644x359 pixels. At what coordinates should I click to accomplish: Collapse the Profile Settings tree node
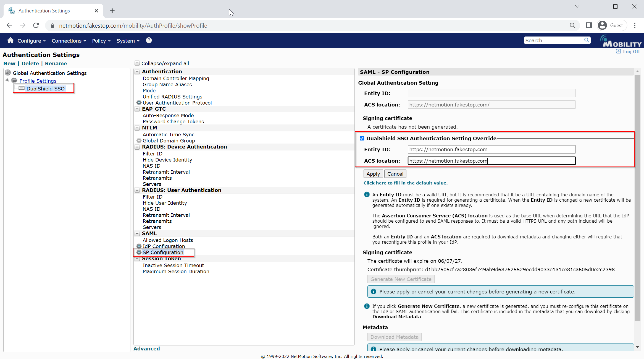point(7,80)
